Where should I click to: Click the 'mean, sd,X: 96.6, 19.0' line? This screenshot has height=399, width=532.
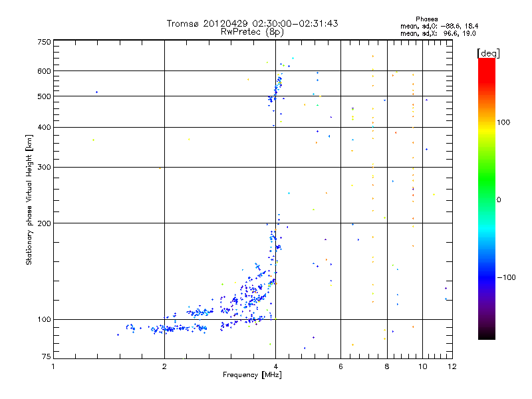point(438,34)
